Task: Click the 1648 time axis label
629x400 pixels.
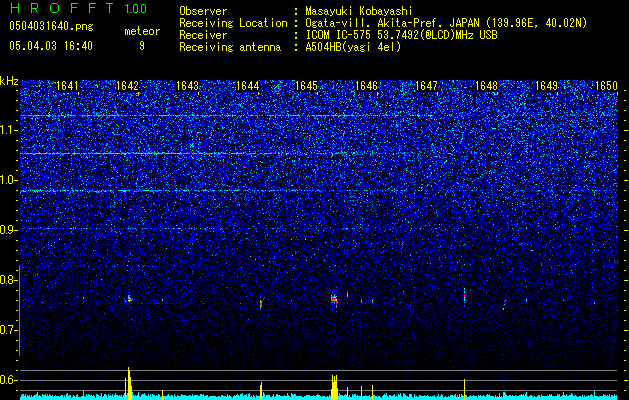Action: point(486,86)
